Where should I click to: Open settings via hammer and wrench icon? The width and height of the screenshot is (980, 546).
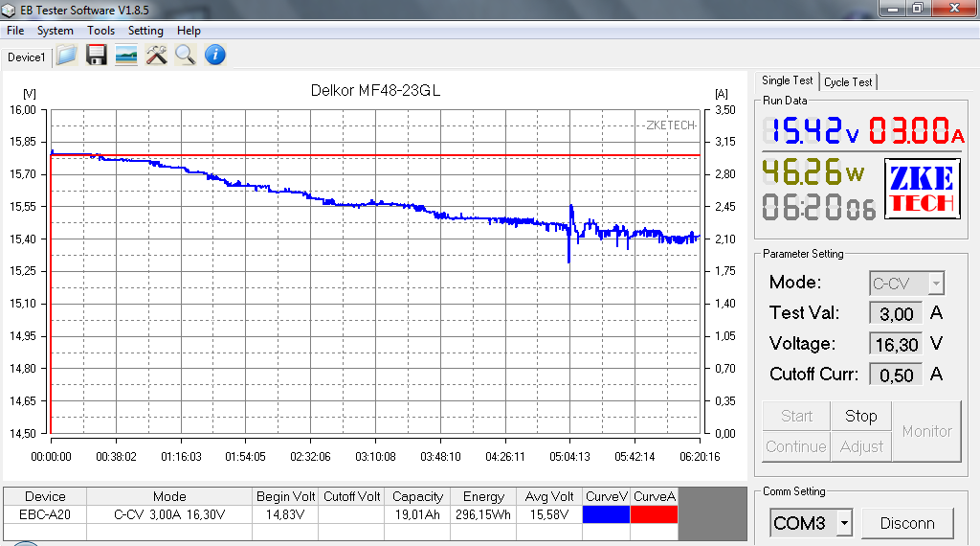click(x=156, y=56)
